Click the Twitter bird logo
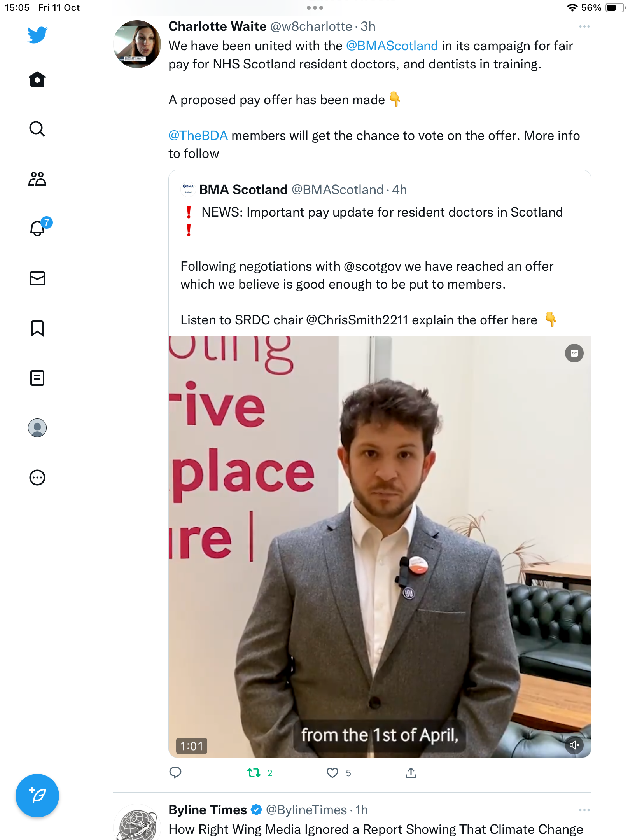This screenshot has width=630, height=840. tap(37, 35)
